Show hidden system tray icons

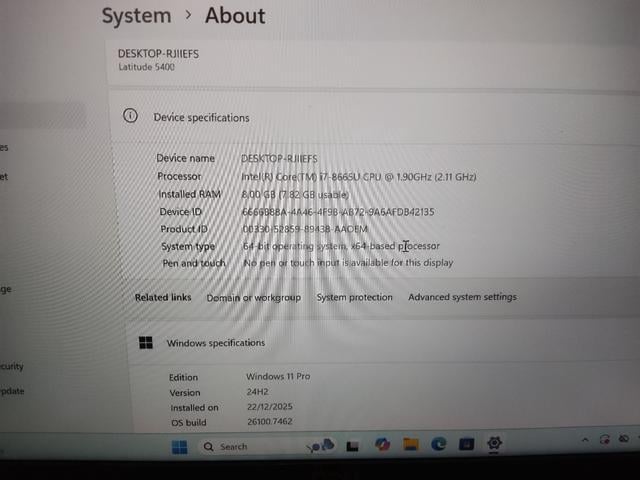coord(585,440)
